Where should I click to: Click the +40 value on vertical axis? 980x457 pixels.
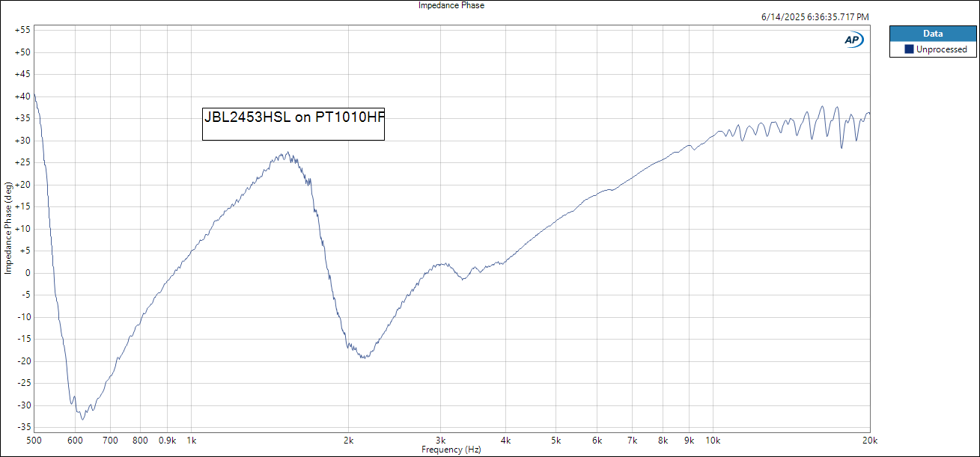click(22, 96)
